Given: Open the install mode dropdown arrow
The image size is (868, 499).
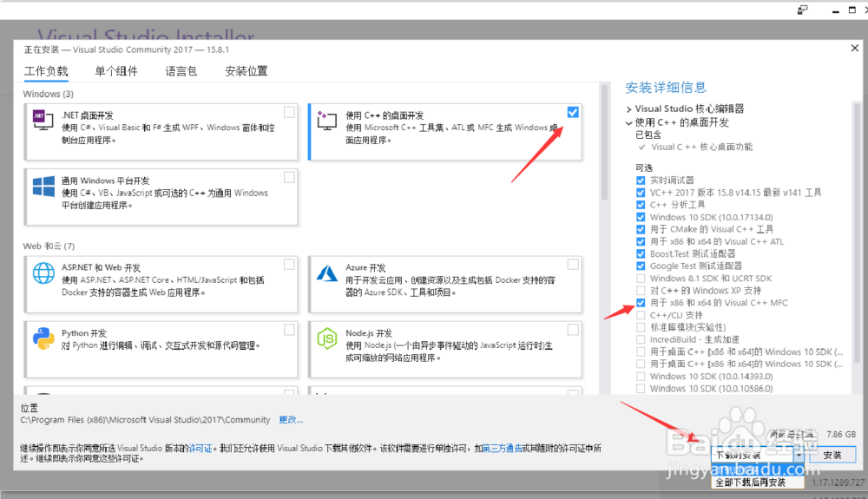Looking at the screenshot, I should tap(799, 455).
